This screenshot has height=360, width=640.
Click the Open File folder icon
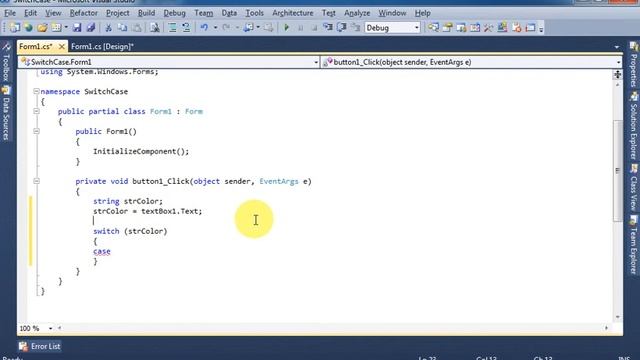42,28
